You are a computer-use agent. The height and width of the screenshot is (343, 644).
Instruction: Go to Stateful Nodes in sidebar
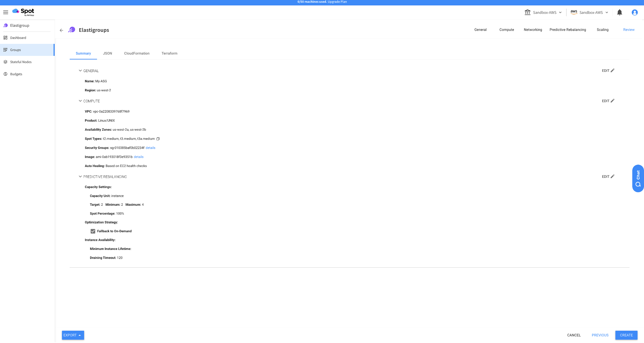(21, 62)
